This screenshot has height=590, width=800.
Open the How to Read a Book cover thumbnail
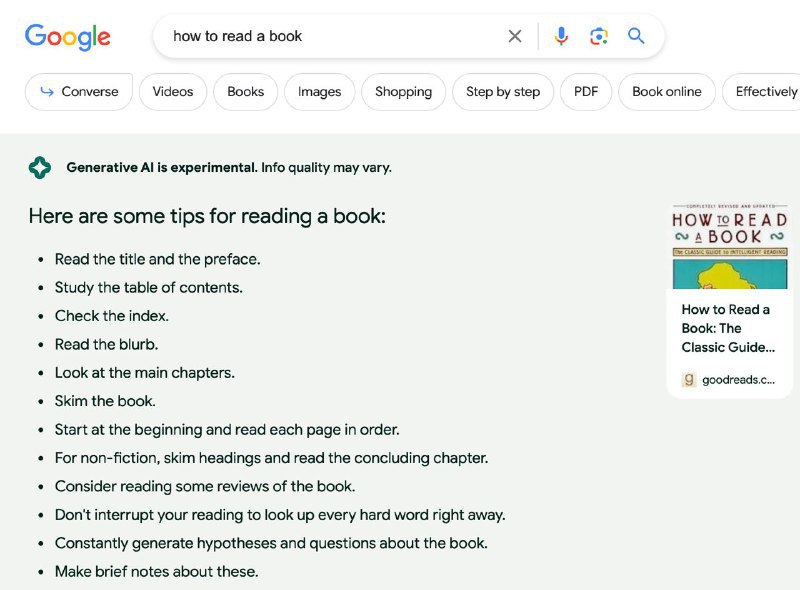tap(730, 246)
